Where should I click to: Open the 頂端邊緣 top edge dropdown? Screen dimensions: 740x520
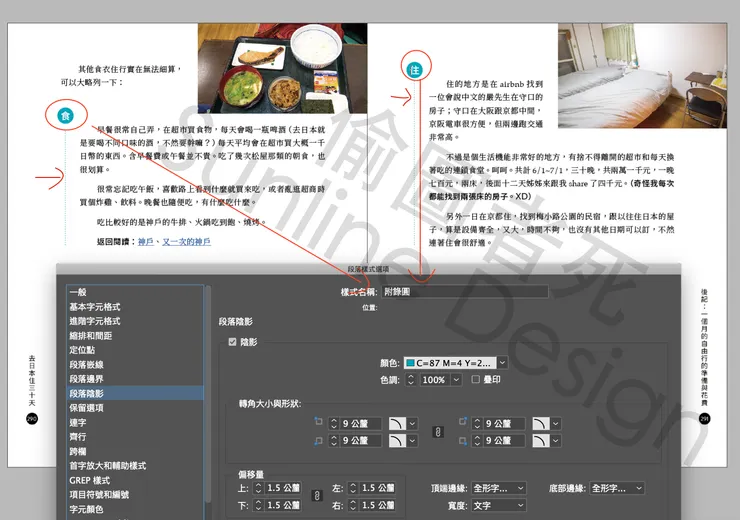tap(499, 488)
